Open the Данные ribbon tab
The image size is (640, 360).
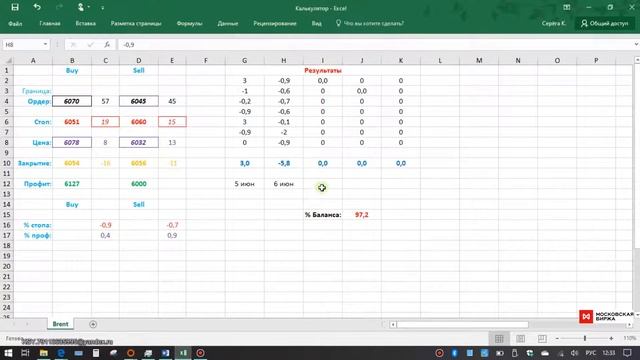[x=228, y=23]
